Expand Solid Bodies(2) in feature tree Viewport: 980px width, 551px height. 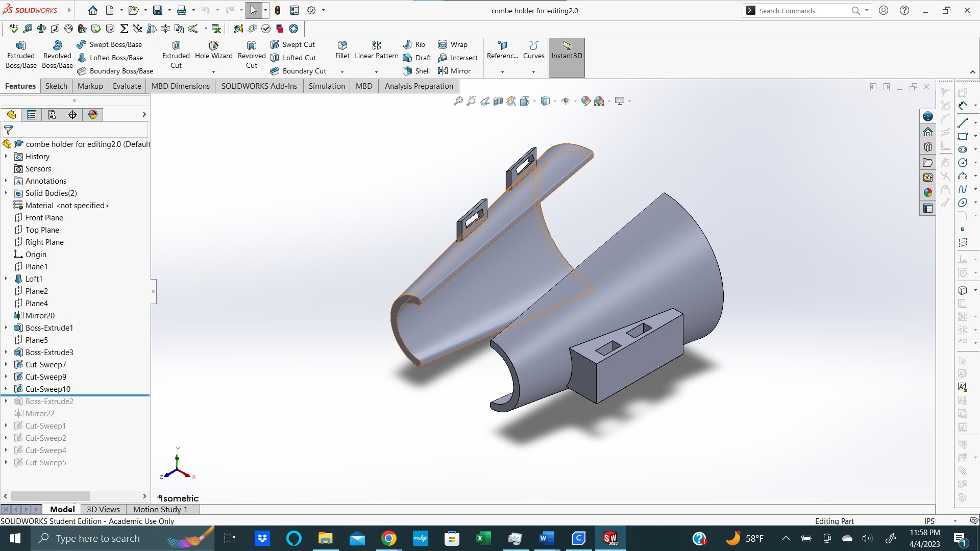coord(6,193)
